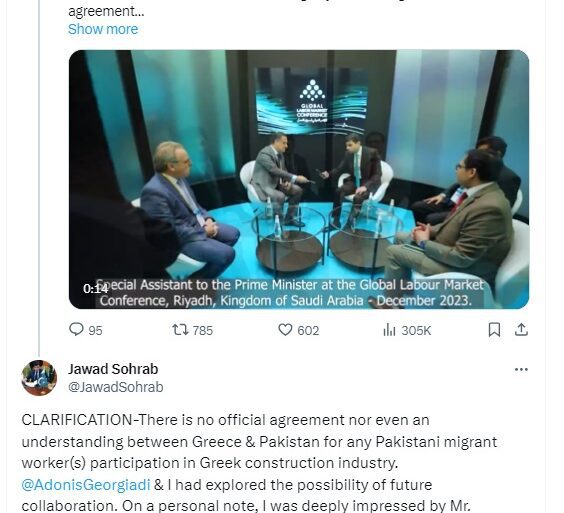Screen dimensions: 564x513
Task: Expand tweet text with Show more
Action: coord(103,29)
